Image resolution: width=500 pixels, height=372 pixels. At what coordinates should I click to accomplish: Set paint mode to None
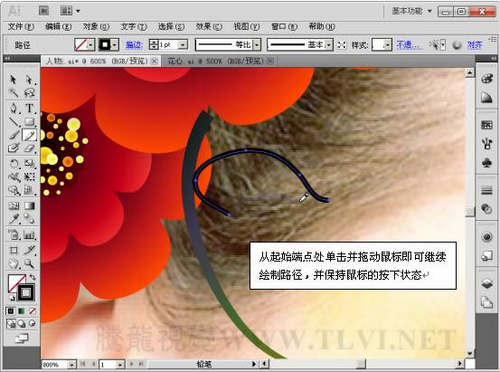tap(32, 311)
